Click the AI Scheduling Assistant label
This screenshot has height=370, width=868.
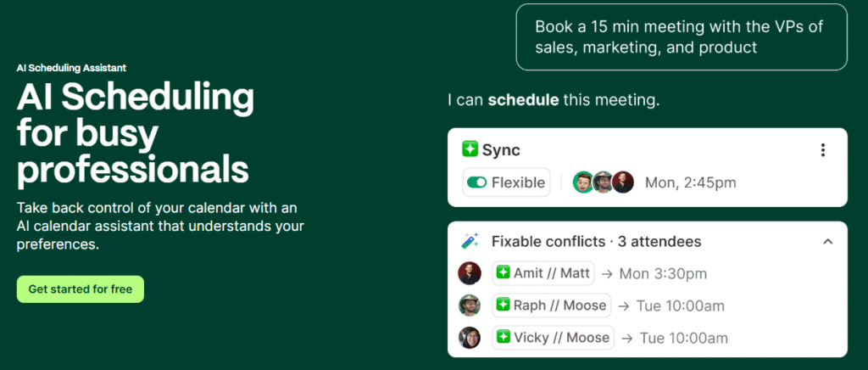[71, 68]
